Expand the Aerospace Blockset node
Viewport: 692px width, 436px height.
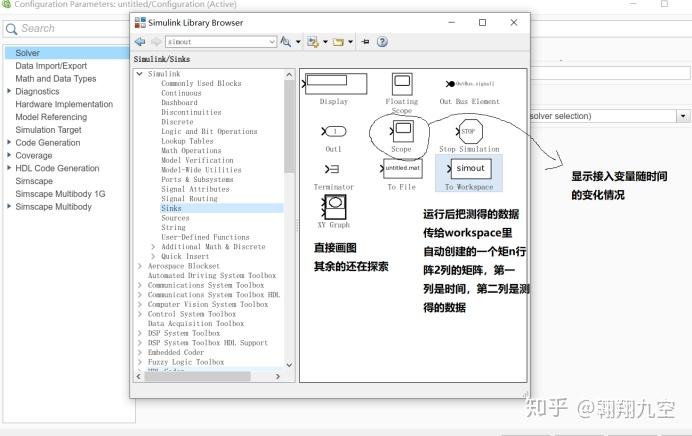point(140,266)
